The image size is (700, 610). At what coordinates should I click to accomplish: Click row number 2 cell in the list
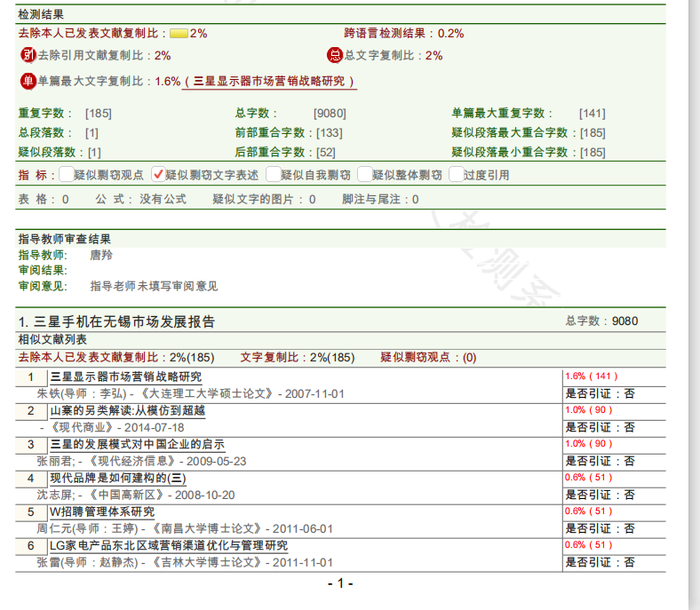tap(31, 411)
